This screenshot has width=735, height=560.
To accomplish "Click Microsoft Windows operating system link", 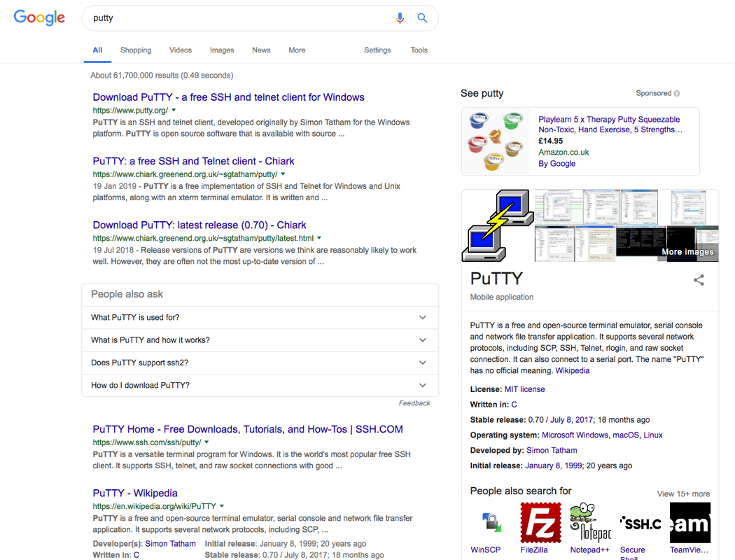I will point(575,435).
